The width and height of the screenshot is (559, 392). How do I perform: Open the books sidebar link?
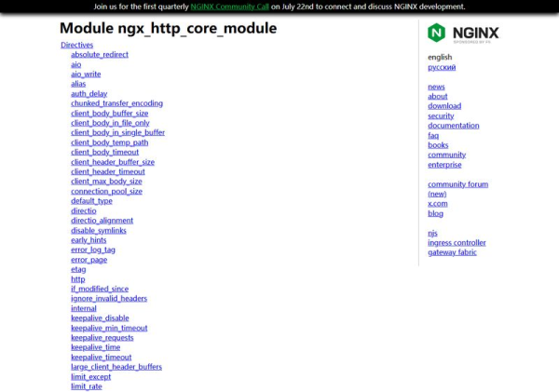click(438, 145)
